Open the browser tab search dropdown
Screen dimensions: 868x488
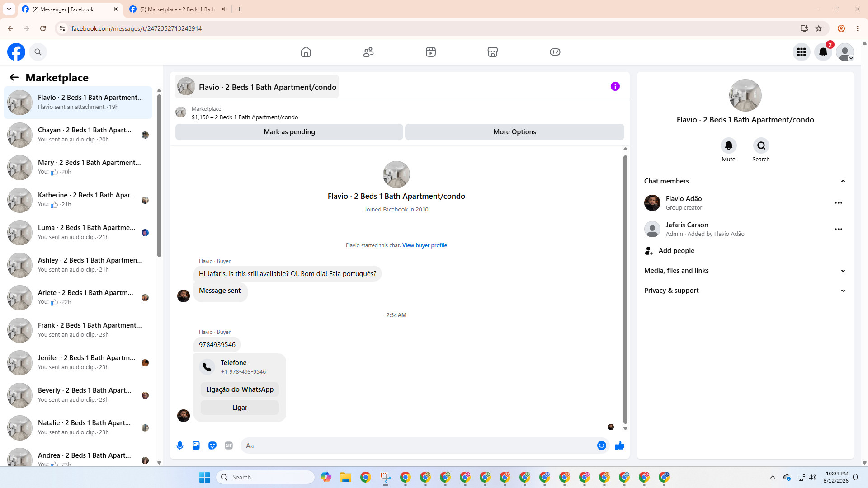point(9,9)
